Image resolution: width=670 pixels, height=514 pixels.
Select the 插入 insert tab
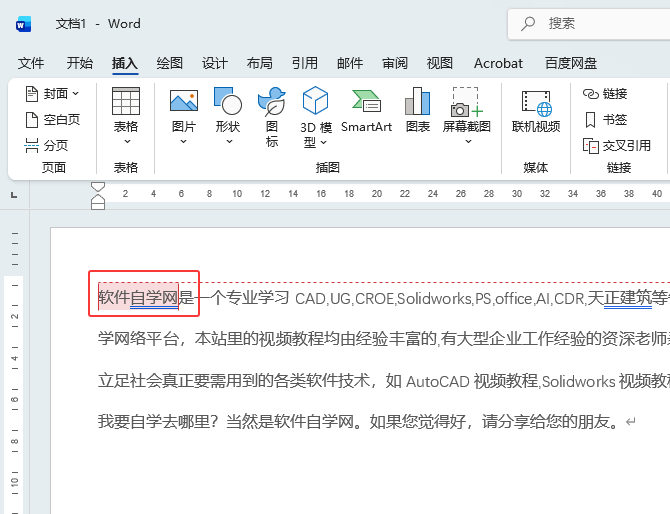[x=125, y=63]
